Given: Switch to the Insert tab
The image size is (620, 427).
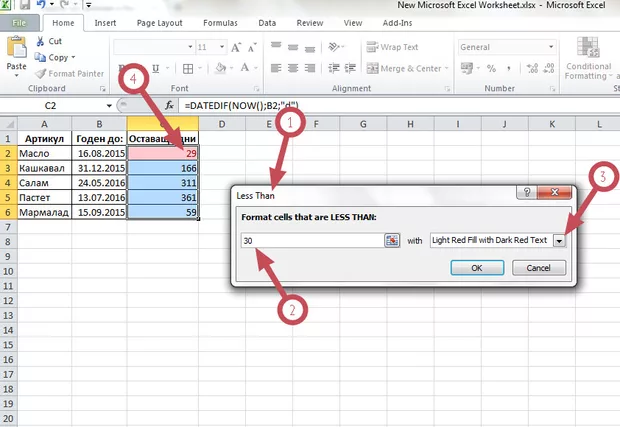Looking at the screenshot, I should pos(105,23).
